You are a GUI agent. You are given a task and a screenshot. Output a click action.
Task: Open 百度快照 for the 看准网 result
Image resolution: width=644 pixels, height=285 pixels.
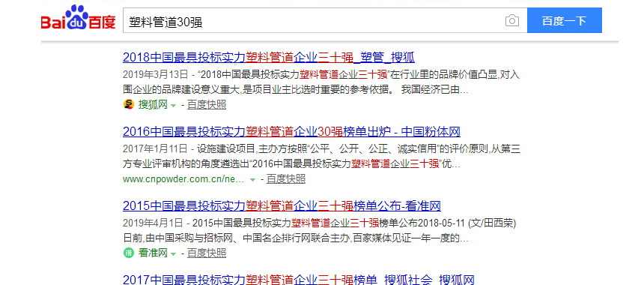[207, 253]
